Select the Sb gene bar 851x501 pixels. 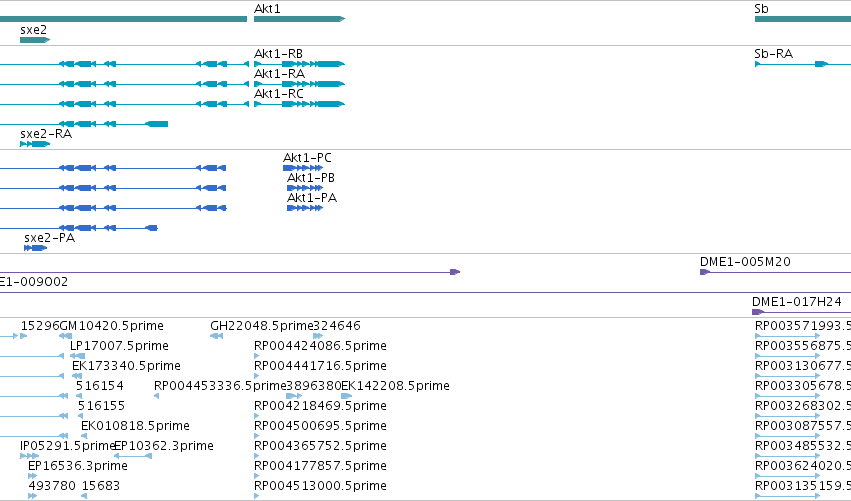point(803,19)
